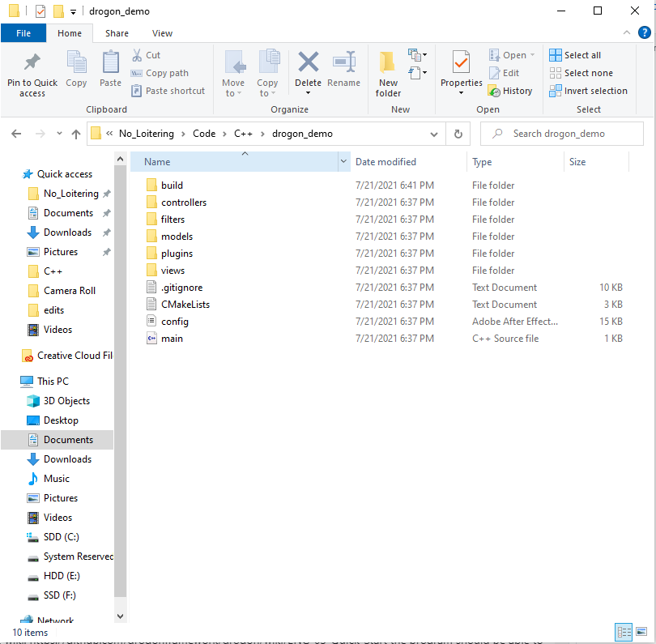Open Quick access in sidebar
Screen dimensions: 656x644
[58, 174]
